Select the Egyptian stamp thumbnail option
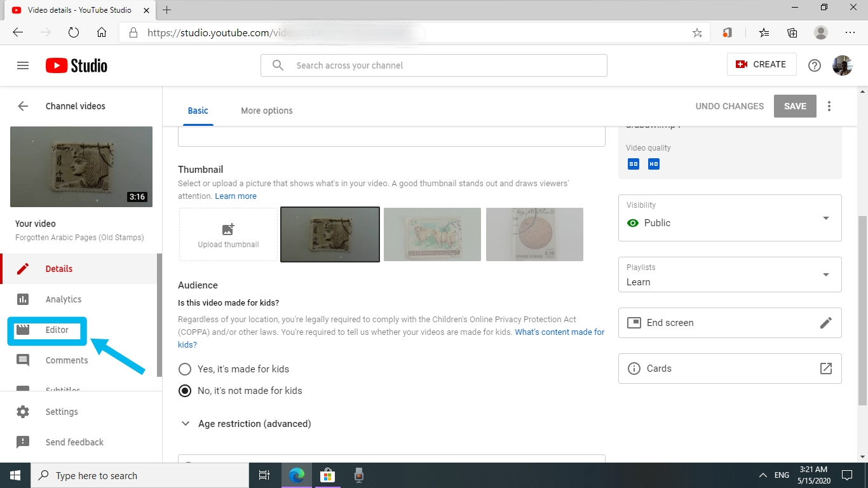The width and height of the screenshot is (868, 488). [330, 234]
